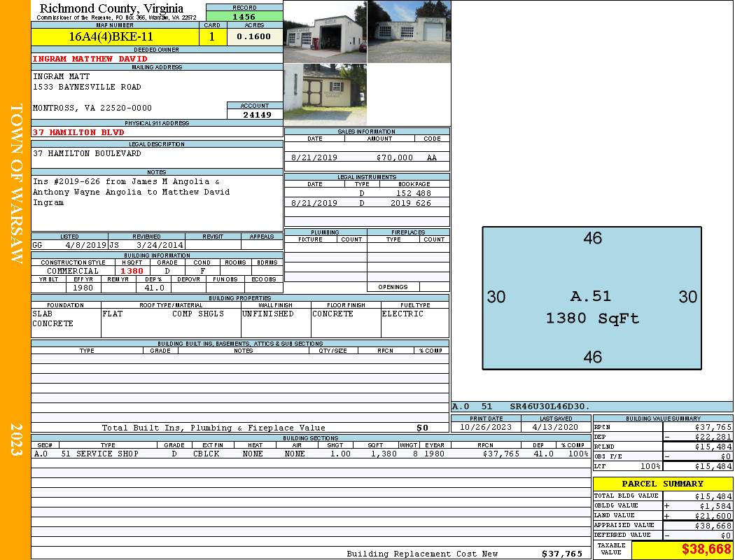
Task: Click the 2023 year label in sidebar
Action: [x=16, y=440]
